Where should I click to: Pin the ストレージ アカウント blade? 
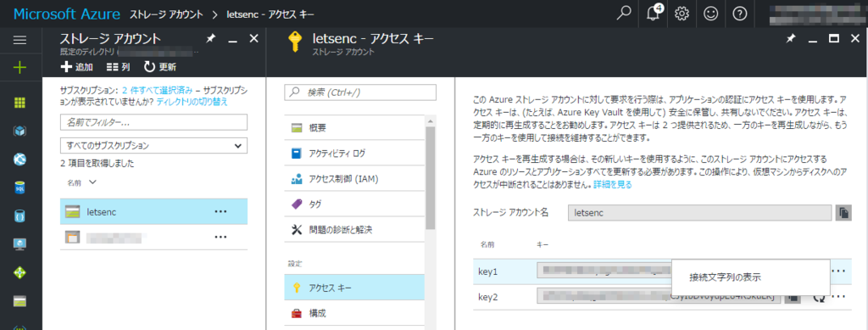tap(210, 39)
